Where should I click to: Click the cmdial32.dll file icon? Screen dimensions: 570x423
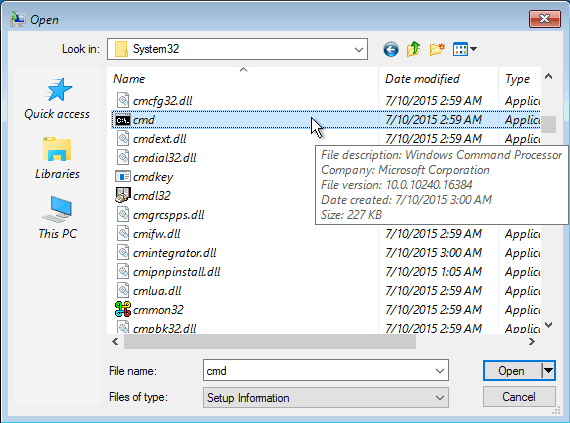123,158
